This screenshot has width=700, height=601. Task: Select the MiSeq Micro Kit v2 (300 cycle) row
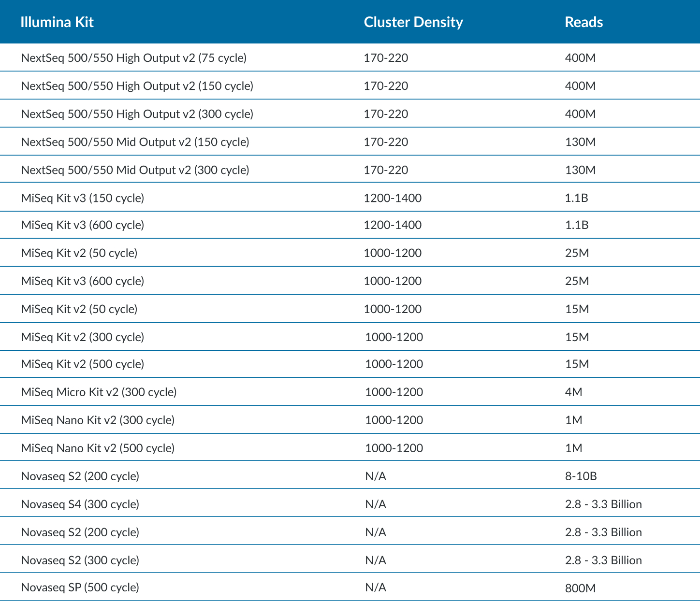tap(99, 392)
